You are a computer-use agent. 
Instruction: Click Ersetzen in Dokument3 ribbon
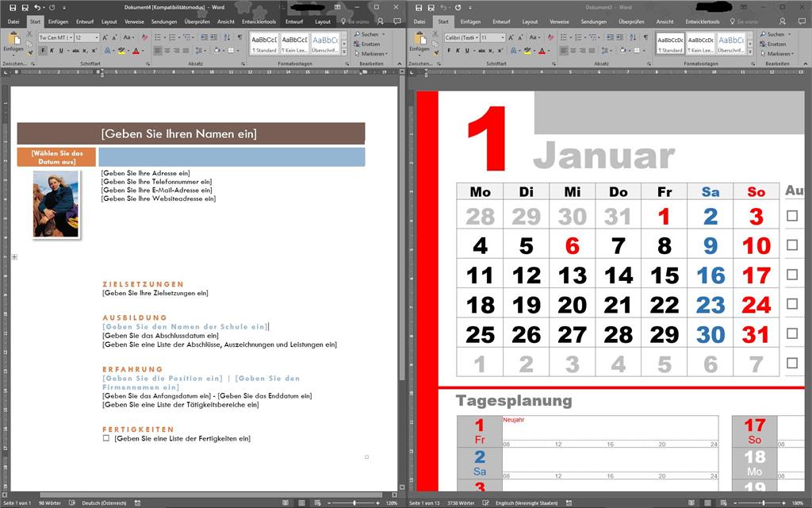[773, 44]
